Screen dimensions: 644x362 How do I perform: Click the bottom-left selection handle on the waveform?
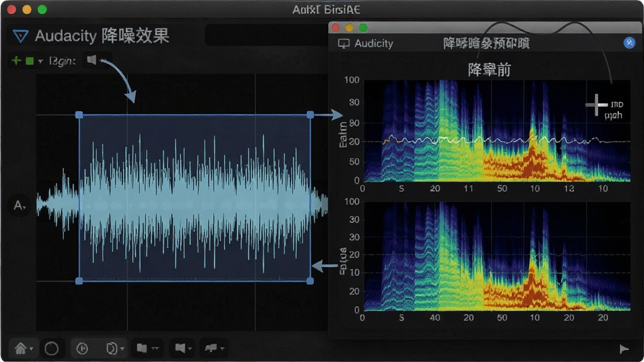click(x=79, y=281)
